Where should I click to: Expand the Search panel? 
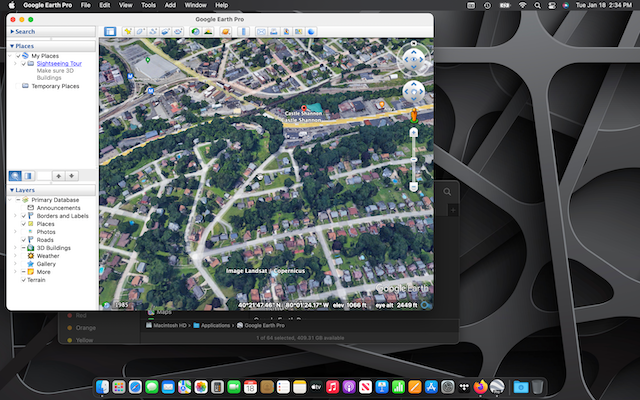click(x=25, y=31)
